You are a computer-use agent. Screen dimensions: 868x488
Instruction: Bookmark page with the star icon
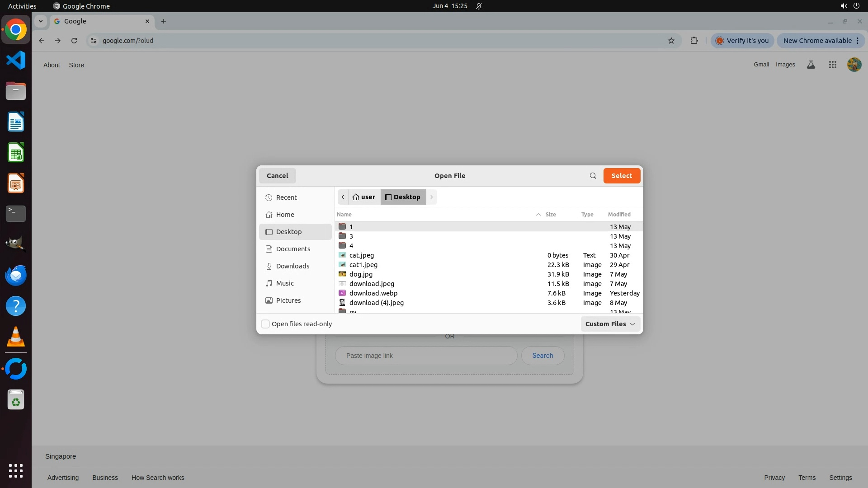pos(671,41)
